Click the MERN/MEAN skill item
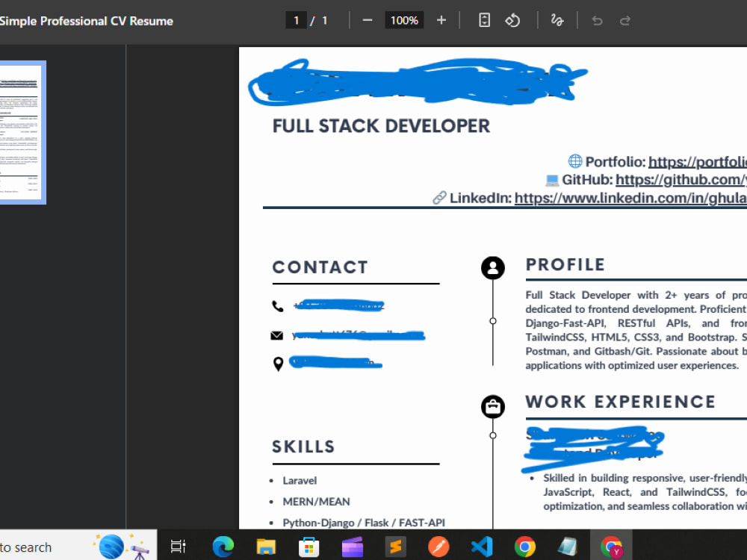Viewport: 747px width, 560px height. click(316, 502)
